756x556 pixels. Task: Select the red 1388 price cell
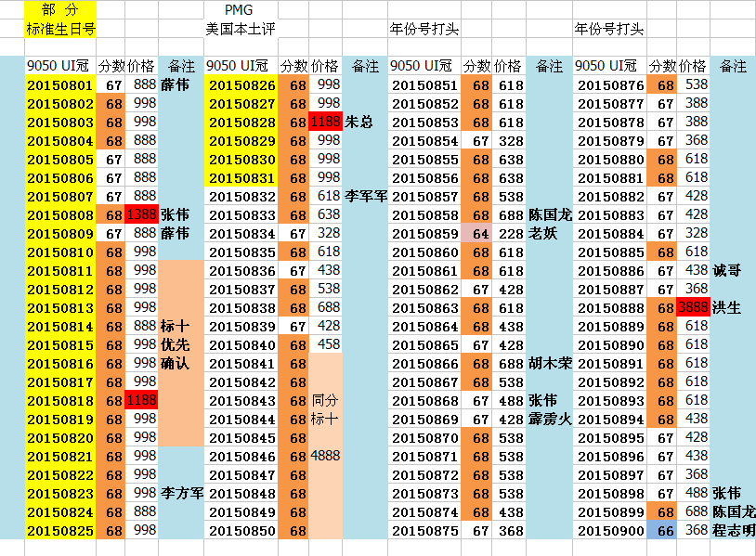[x=142, y=214]
